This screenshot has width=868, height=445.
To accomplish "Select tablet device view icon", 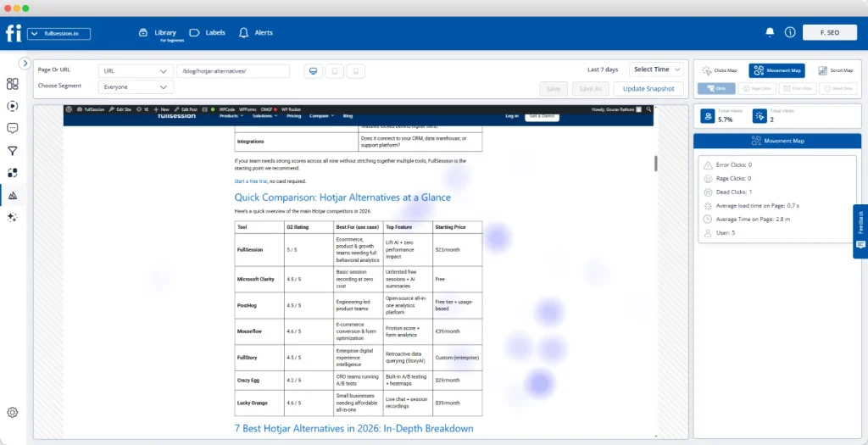I will 334,71.
